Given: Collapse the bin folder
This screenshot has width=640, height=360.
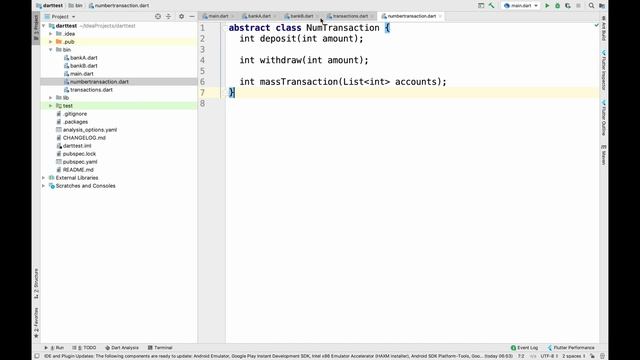Looking at the screenshot, I should click(51, 50).
